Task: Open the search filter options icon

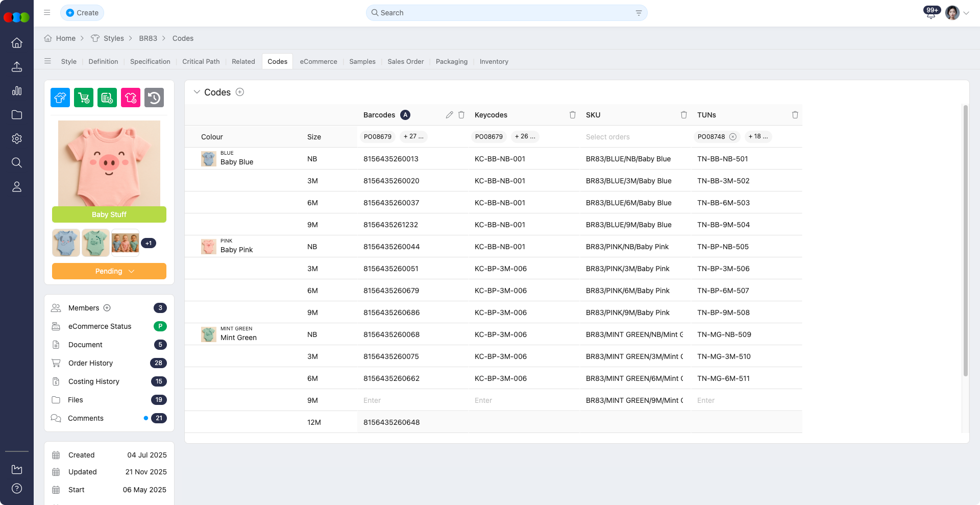Action: click(639, 13)
